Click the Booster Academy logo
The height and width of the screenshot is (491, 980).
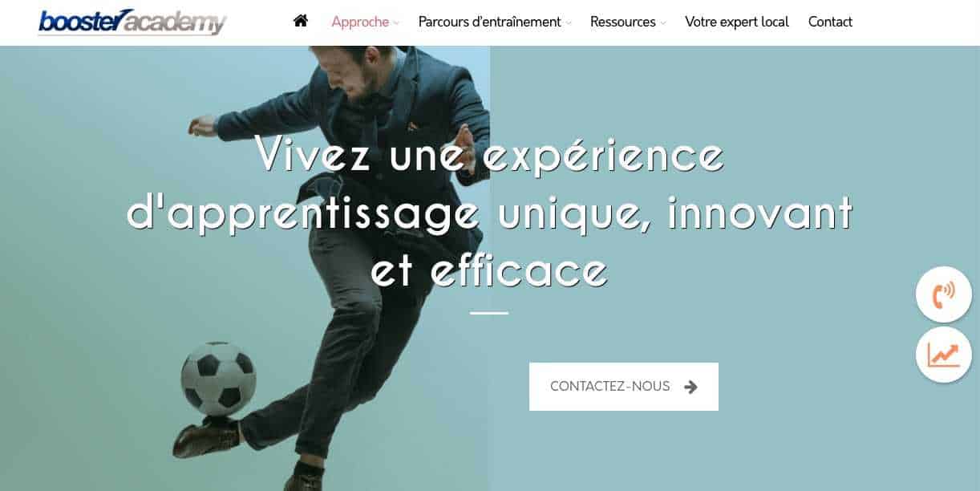132,22
